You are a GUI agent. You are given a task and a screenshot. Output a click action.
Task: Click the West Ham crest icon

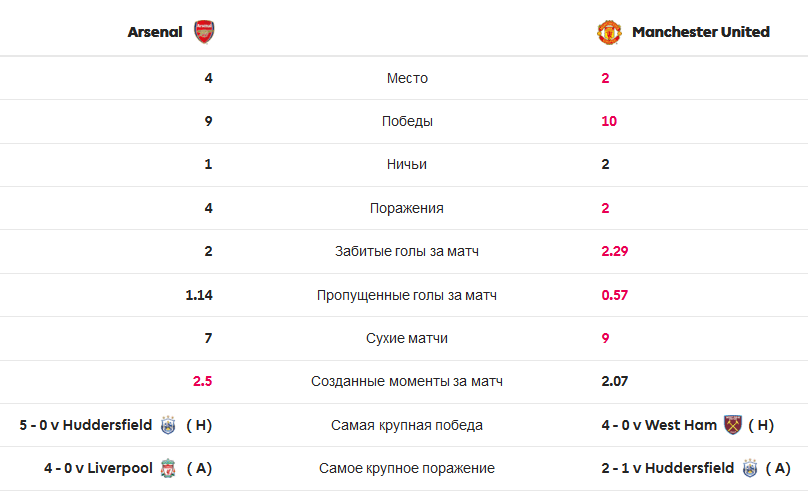tap(733, 425)
